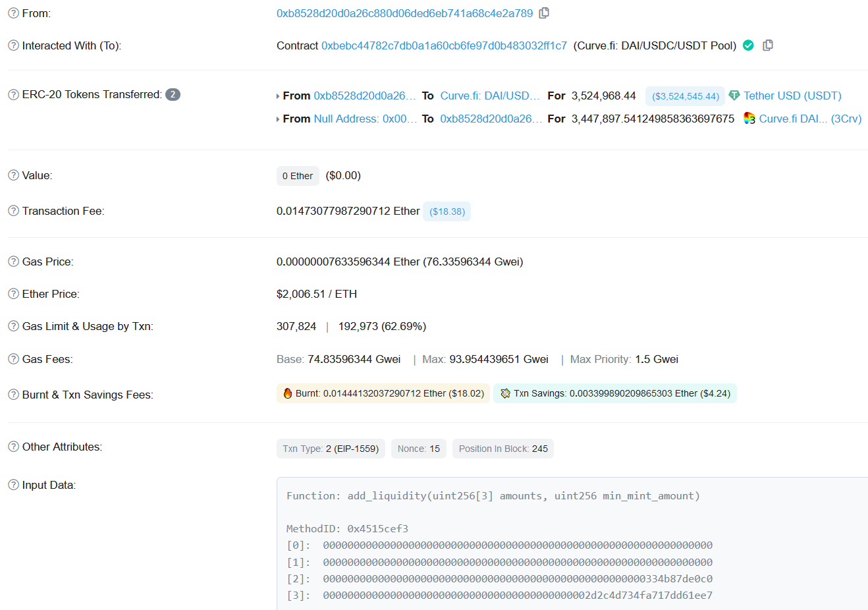Click the colorful Curve.fi 3Crv token icon
Image resolution: width=868 pixels, height=610 pixels.
[749, 119]
